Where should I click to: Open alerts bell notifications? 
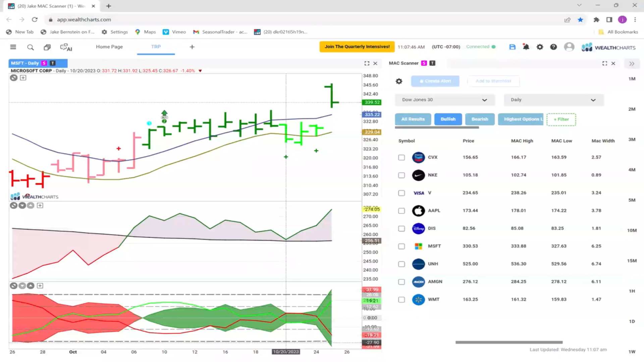pyautogui.click(x=526, y=47)
